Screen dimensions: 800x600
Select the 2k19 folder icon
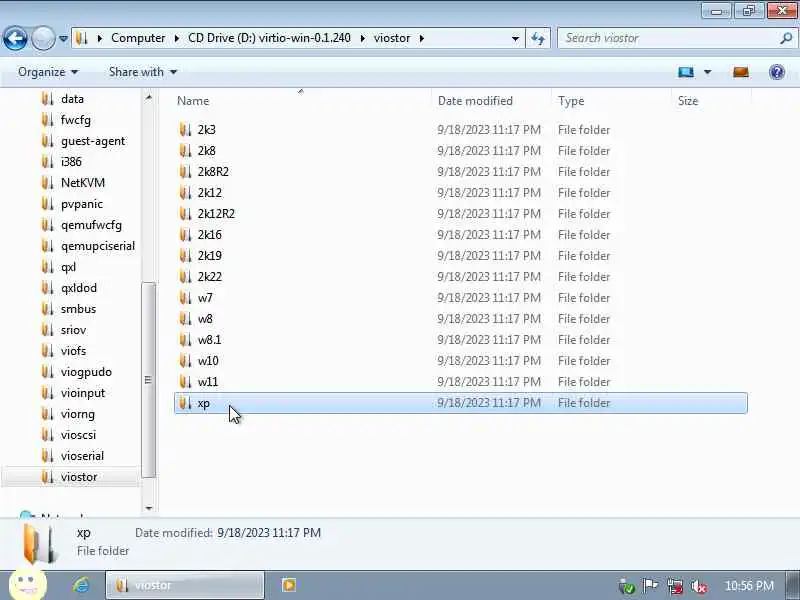point(185,256)
